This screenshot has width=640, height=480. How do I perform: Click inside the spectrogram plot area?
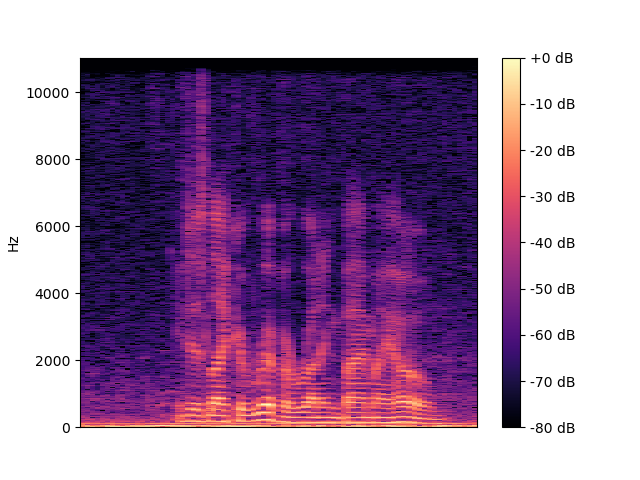[279, 243]
